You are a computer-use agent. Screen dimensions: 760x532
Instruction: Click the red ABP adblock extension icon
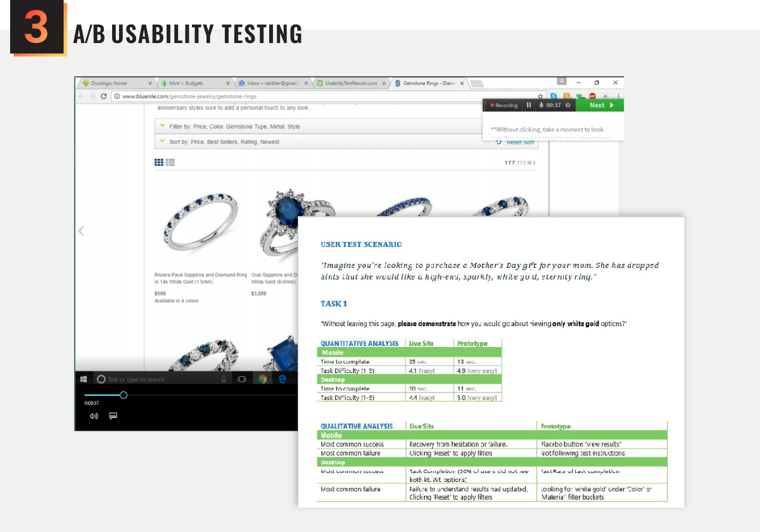(x=593, y=96)
